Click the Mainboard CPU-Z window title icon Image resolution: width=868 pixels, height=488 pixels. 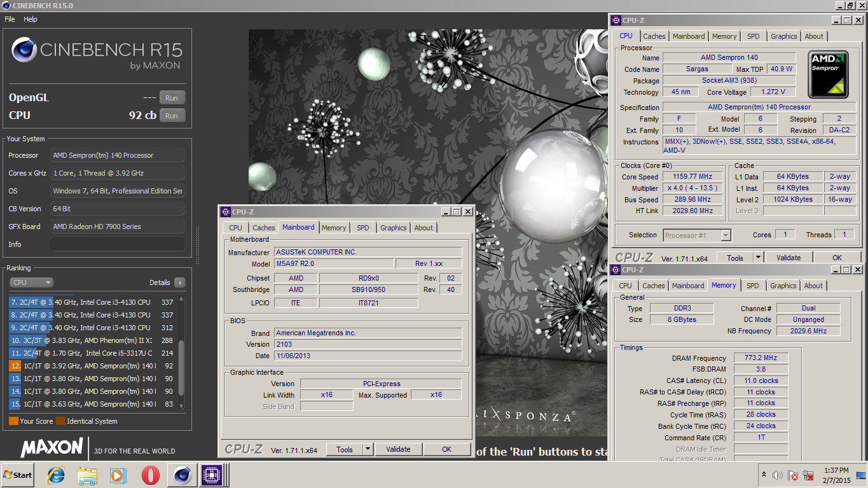pyautogui.click(x=226, y=212)
